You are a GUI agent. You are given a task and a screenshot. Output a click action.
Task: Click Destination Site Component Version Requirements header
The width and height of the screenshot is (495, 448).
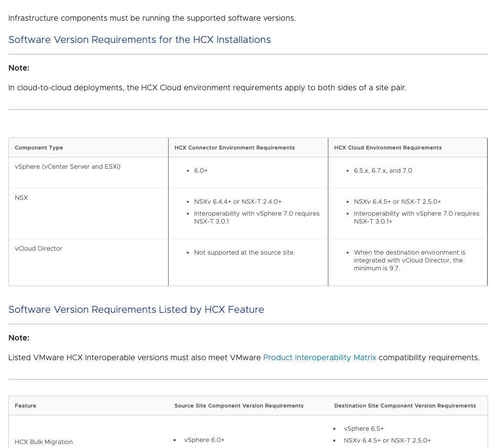(405, 406)
